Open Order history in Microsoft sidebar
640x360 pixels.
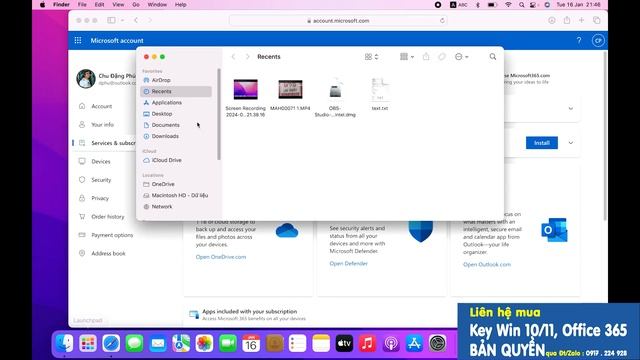click(x=108, y=217)
